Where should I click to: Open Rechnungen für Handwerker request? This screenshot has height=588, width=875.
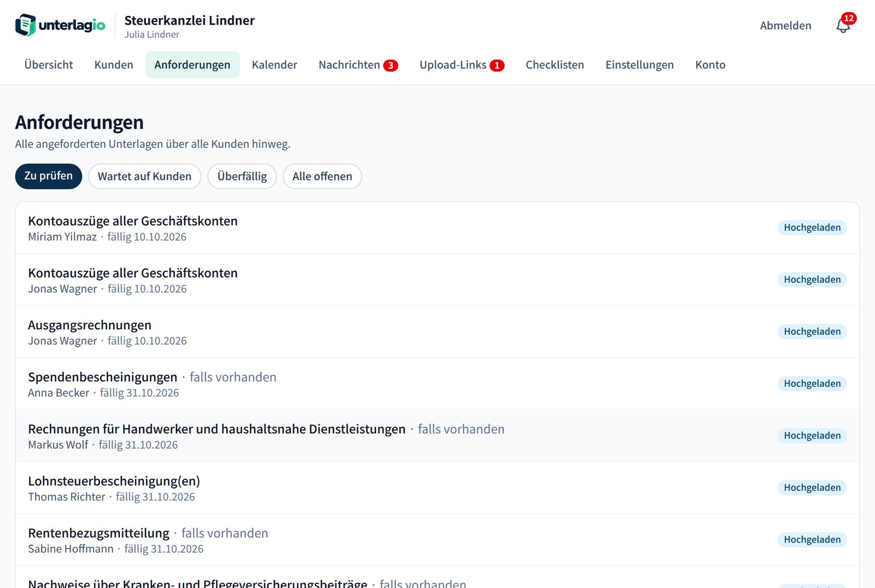(437, 436)
